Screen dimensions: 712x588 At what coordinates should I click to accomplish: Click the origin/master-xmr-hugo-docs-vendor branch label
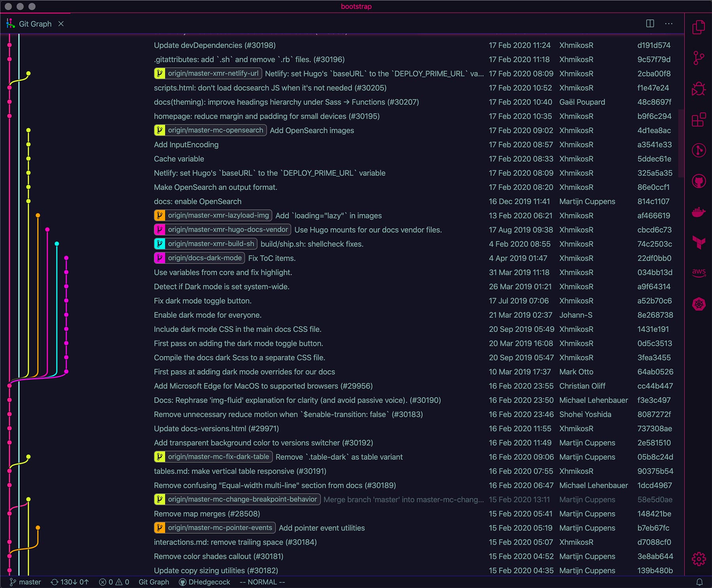click(x=222, y=230)
